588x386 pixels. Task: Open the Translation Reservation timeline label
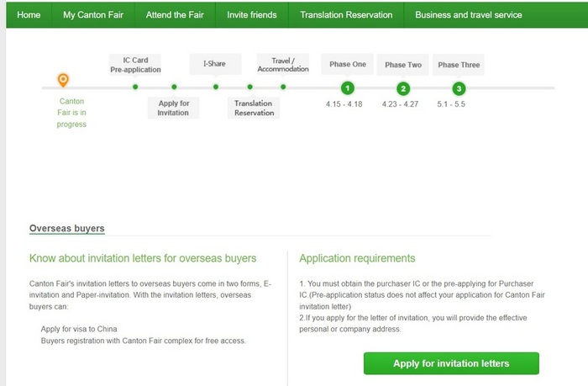[x=253, y=108]
